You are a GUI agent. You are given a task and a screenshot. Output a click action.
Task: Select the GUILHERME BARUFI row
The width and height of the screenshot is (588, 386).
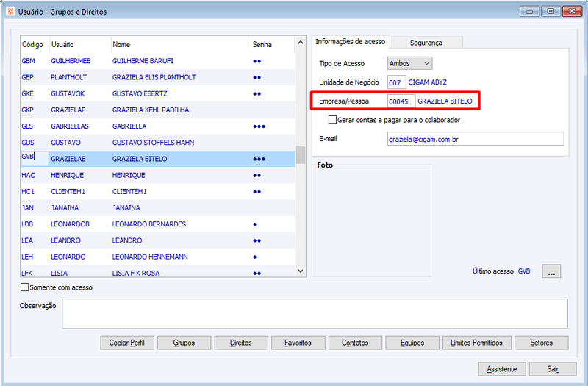click(158, 61)
